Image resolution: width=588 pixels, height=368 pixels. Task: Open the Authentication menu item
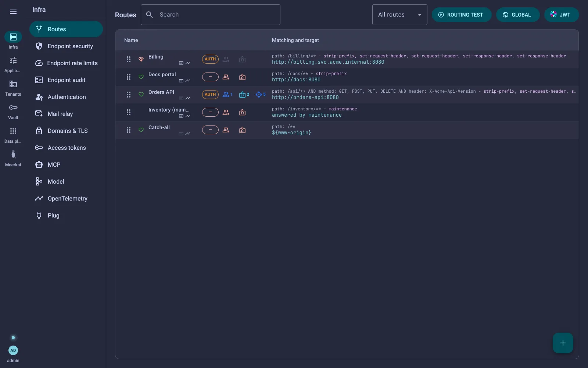click(66, 97)
